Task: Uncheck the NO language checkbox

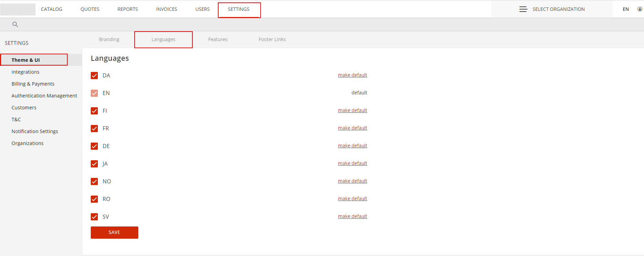Action: point(94,181)
